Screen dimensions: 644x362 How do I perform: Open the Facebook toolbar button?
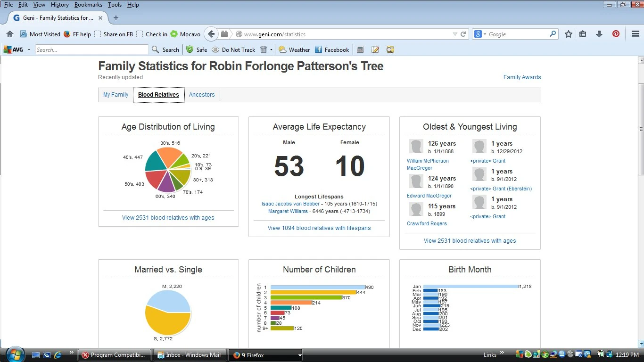tap(332, 49)
